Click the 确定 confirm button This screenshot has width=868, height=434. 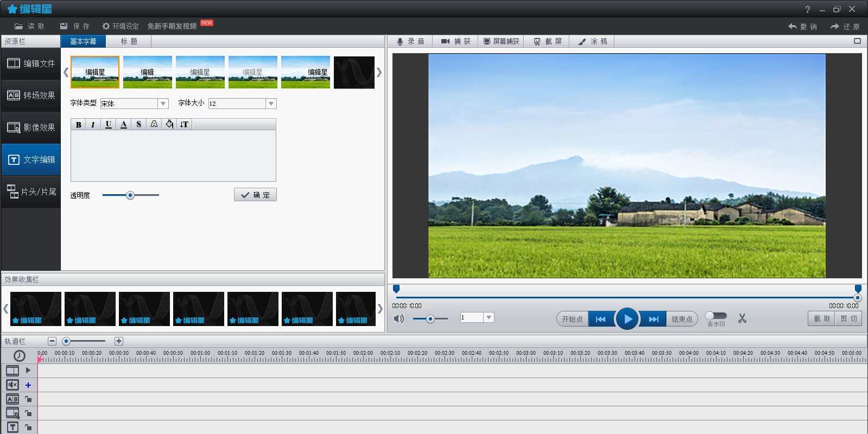click(x=255, y=195)
